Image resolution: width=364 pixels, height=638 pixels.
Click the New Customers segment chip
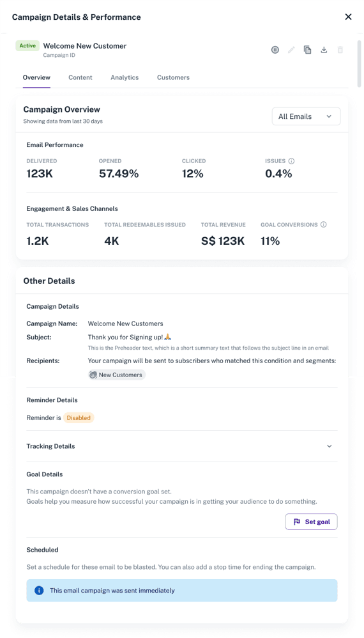[117, 375]
